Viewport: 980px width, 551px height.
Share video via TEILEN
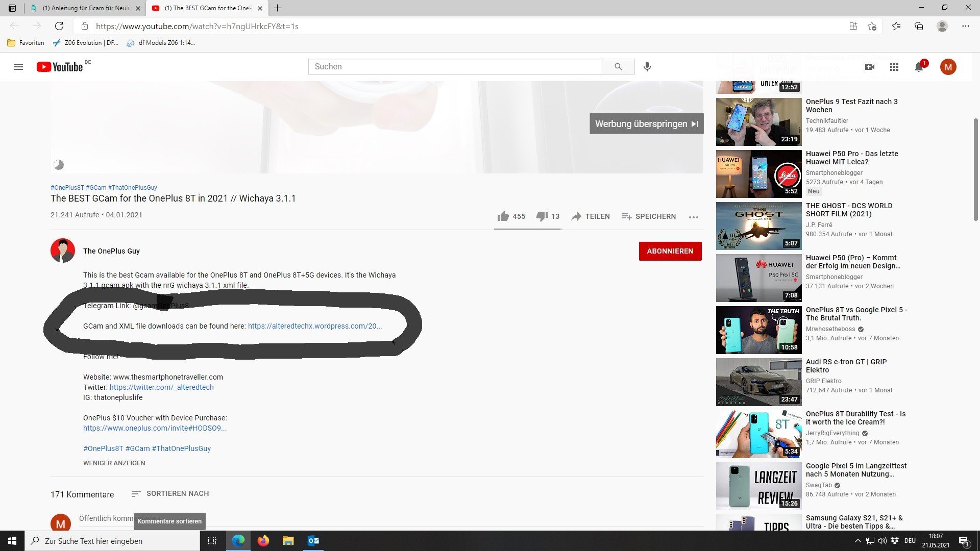click(591, 216)
